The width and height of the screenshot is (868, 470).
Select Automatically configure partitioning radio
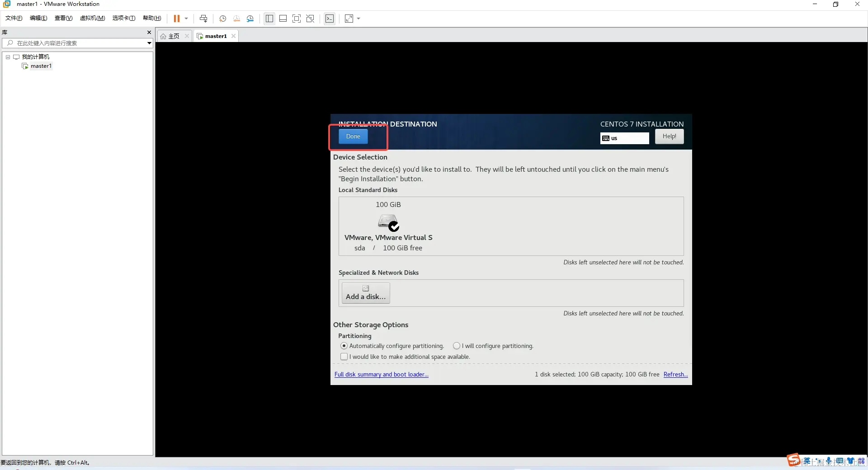[x=344, y=346]
